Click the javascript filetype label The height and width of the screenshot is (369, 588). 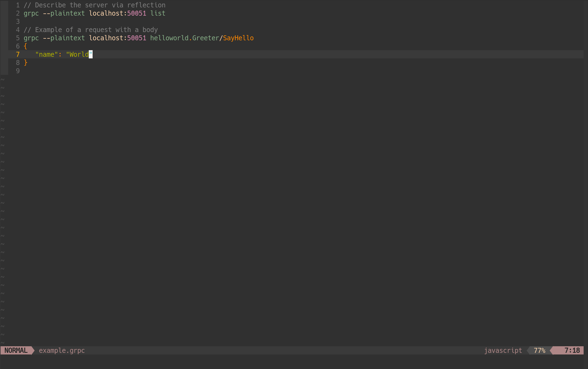[503, 350]
